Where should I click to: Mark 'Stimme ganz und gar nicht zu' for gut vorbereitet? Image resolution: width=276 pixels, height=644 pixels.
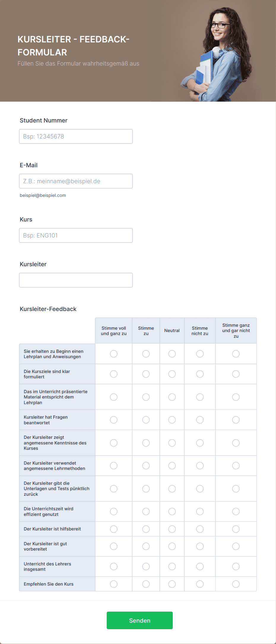236,546
